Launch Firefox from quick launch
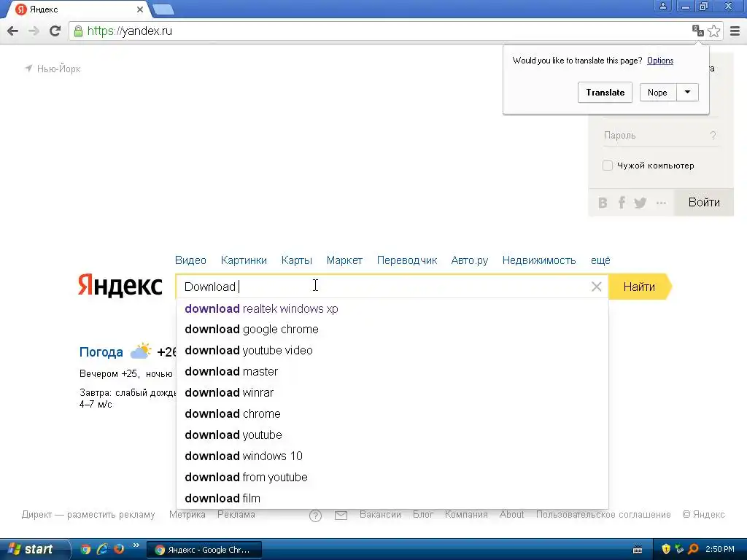 click(x=119, y=550)
